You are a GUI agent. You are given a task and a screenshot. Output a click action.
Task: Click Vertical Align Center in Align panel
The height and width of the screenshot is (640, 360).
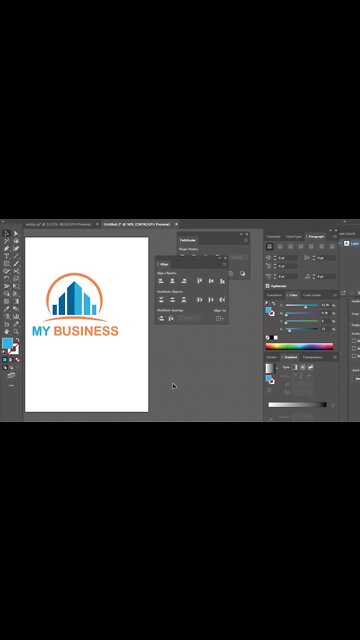pos(211,281)
